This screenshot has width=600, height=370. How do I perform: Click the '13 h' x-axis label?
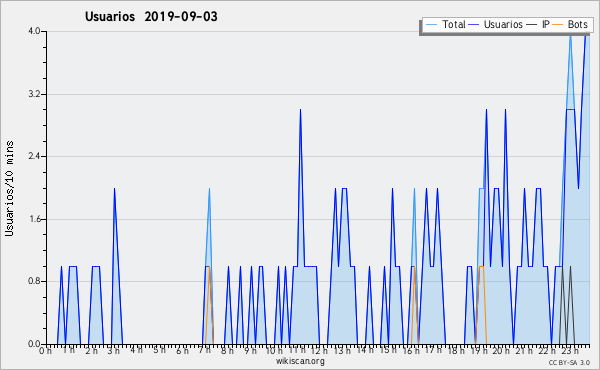point(342,350)
